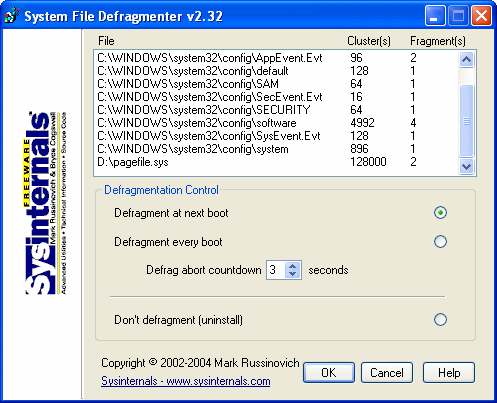
Task: Open the Sysinternals website link
Action: pos(186,381)
